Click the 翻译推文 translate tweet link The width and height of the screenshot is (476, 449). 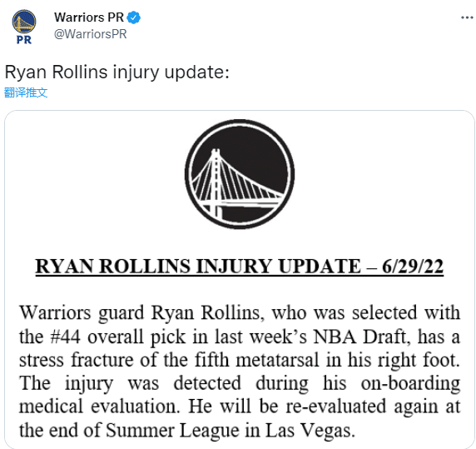point(26,92)
